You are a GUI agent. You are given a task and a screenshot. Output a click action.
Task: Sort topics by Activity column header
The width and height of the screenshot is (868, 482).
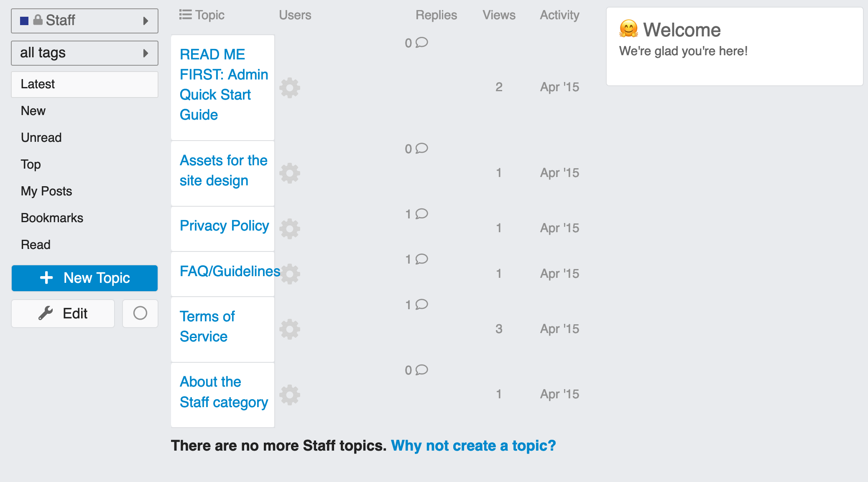coord(559,15)
